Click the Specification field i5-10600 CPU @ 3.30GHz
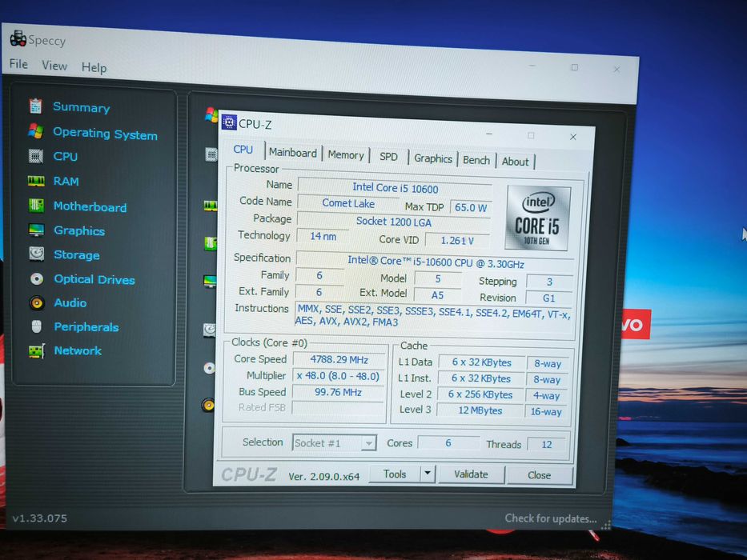The image size is (747, 560). (x=435, y=262)
